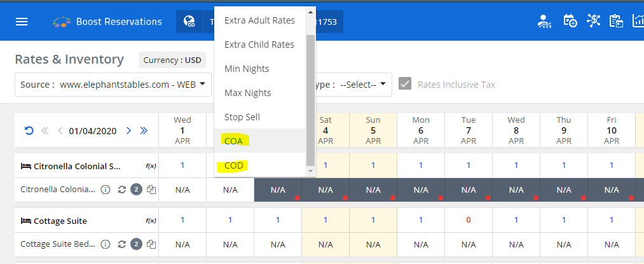Open the hamburger navigation menu
The height and width of the screenshot is (264, 644).
[x=22, y=22]
